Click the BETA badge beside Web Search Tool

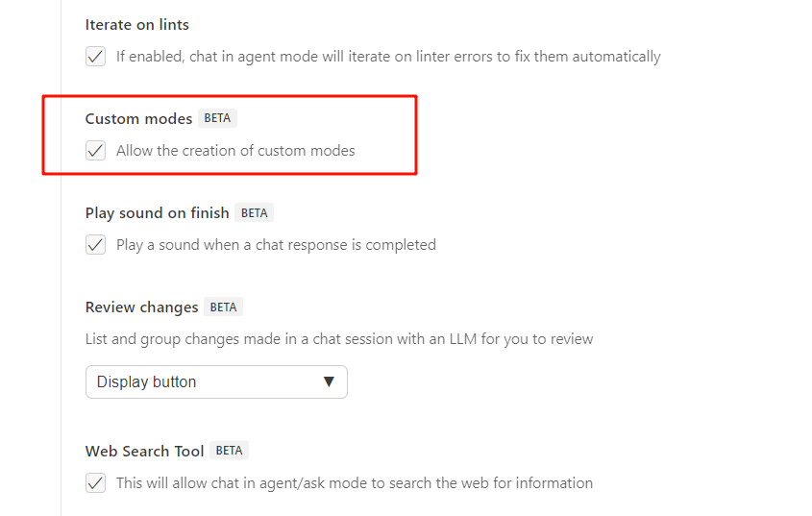[x=229, y=451]
